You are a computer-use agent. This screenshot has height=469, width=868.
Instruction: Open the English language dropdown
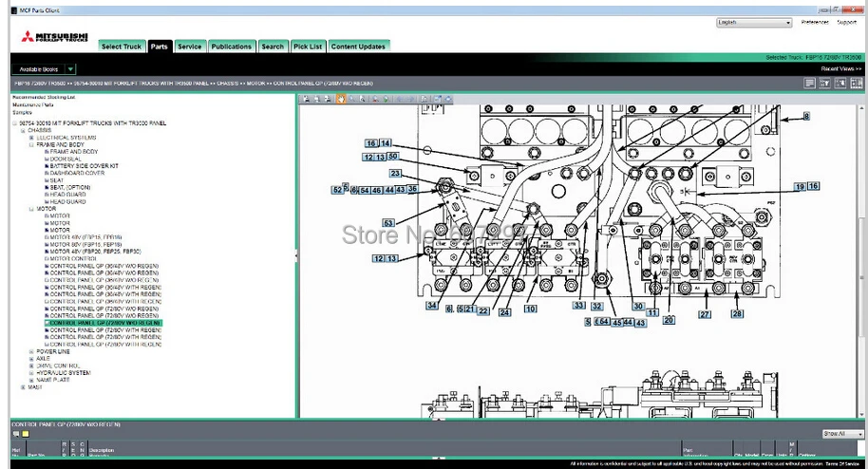(x=755, y=23)
